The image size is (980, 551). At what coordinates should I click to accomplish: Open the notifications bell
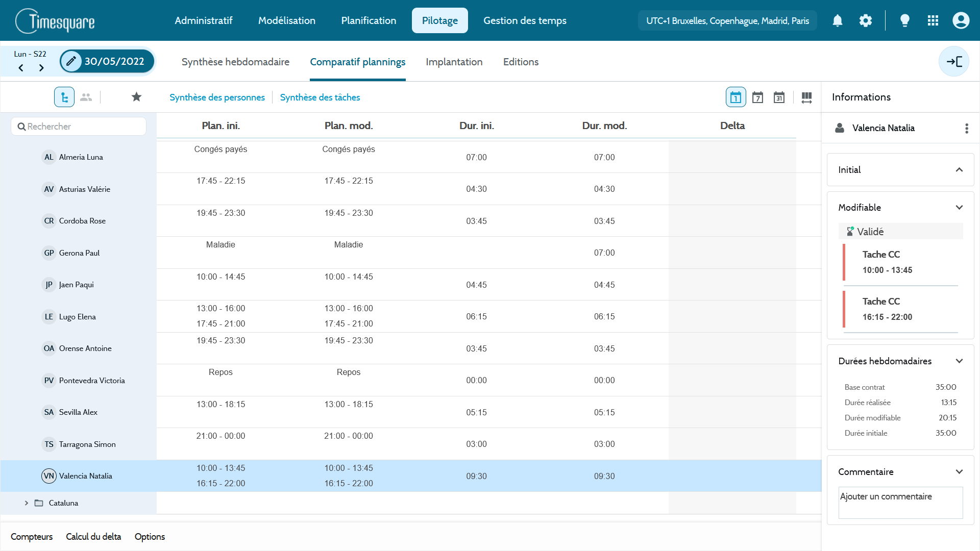point(838,20)
